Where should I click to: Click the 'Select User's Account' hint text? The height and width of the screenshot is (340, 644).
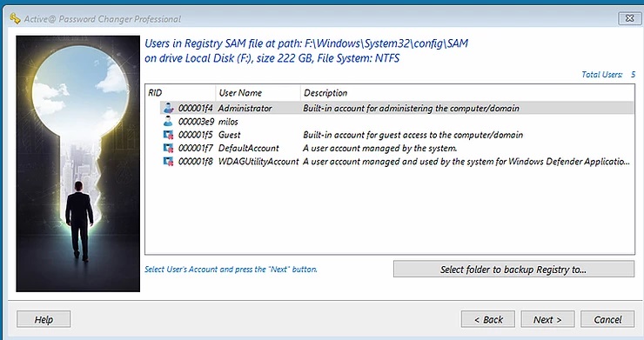click(x=231, y=270)
